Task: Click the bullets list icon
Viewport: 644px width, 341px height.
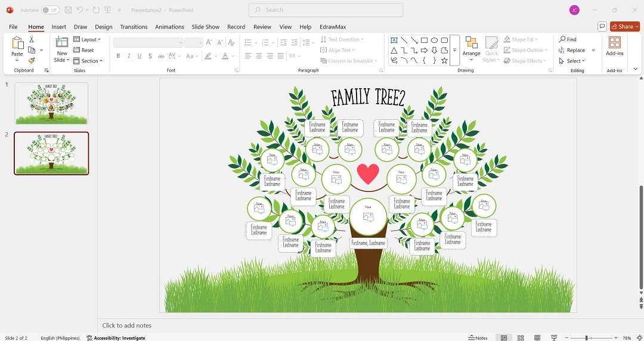Action: pos(248,42)
